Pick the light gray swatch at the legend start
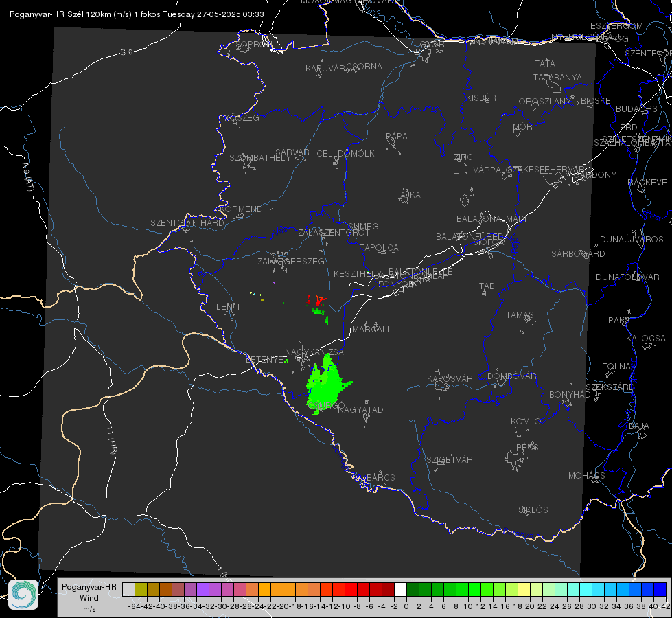Image resolution: width=672 pixels, height=618 pixels. [128, 590]
